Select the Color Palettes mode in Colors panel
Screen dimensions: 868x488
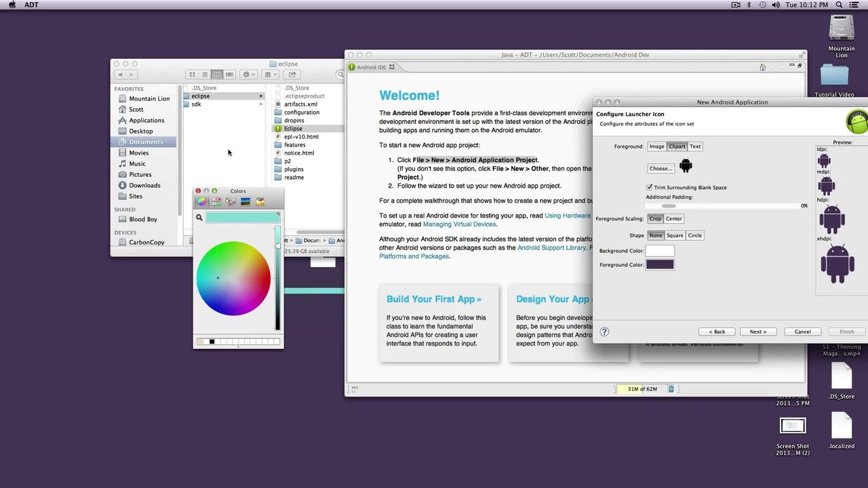click(x=231, y=202)
